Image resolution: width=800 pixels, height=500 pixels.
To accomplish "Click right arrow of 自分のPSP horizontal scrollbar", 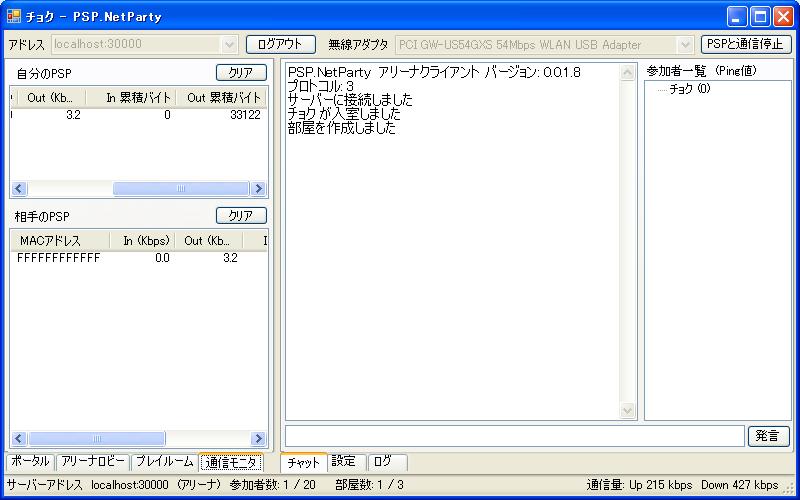I will 258,189.
